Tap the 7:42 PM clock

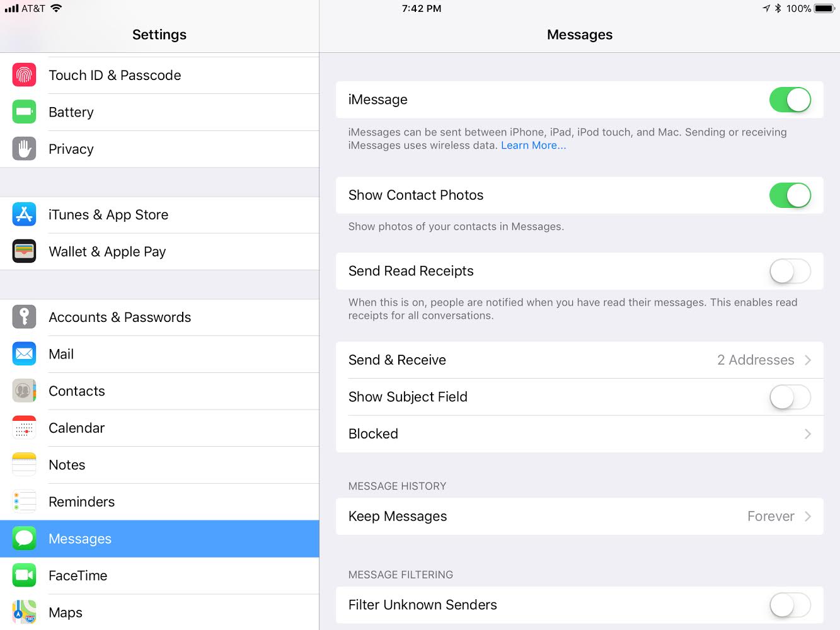(422, 8)
